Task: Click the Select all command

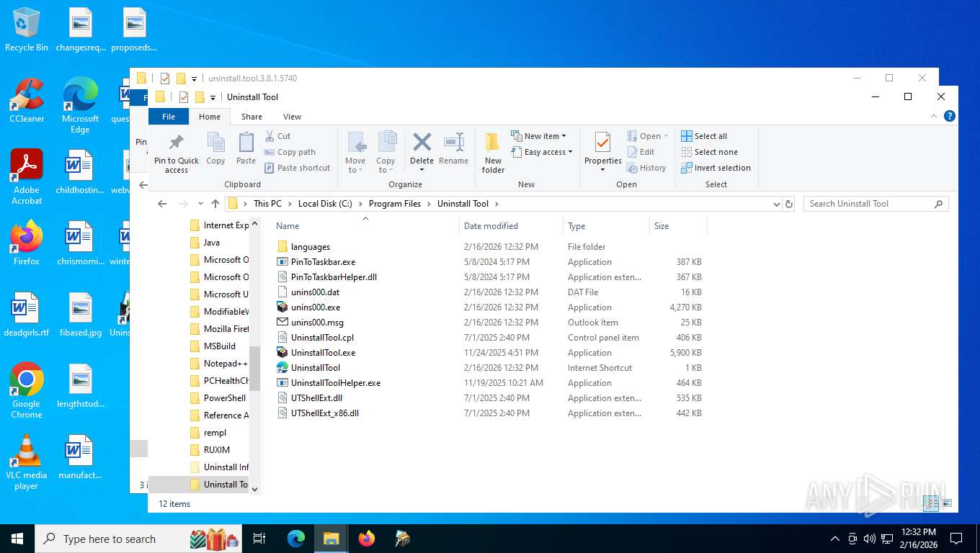Action: click(x=704, y=136)
